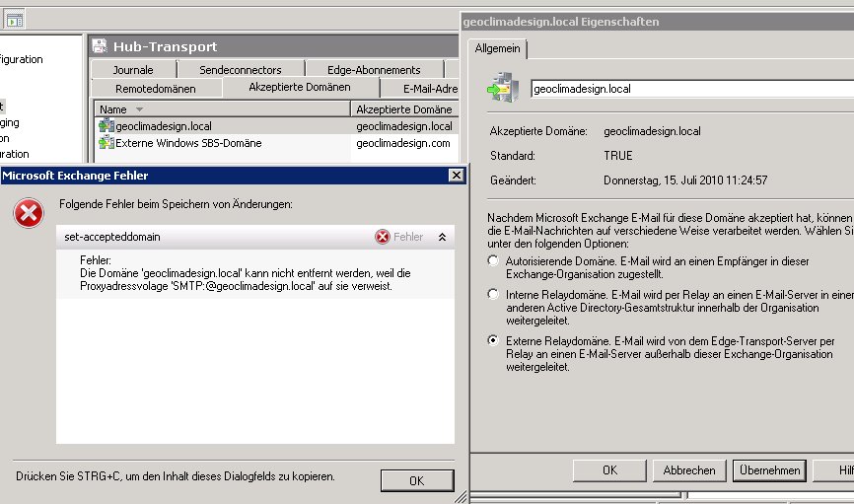The width and height of the screenshot is (854, 504).
Task: Click the geoclimadesign.local row domain icon
Action: pos(107,126)
